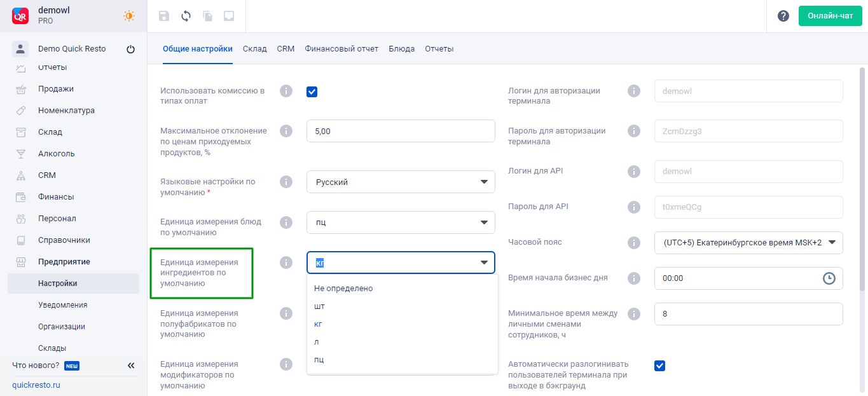This screenshot has height=396, width=868.
Task: Open Алкоголь in the sidebar
Action: pyautogui.click(x=57, y=154)
